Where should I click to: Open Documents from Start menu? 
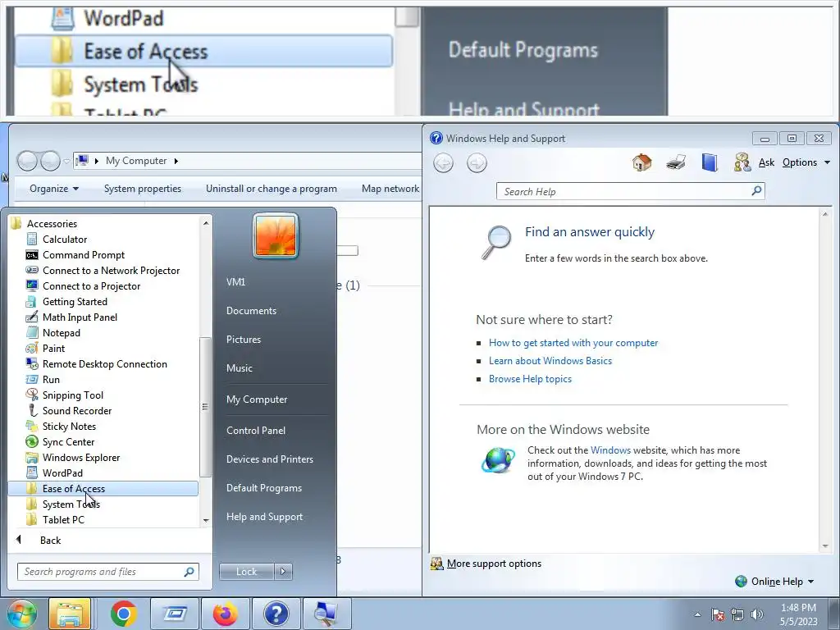point(251,311)
